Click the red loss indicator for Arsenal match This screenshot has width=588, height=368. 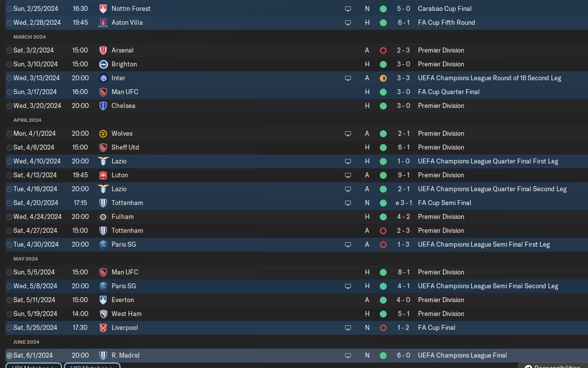coord(383,50)
